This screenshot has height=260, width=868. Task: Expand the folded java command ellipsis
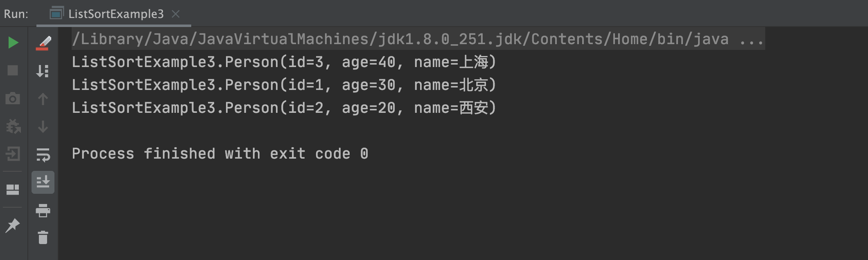(x=752, y=39)
